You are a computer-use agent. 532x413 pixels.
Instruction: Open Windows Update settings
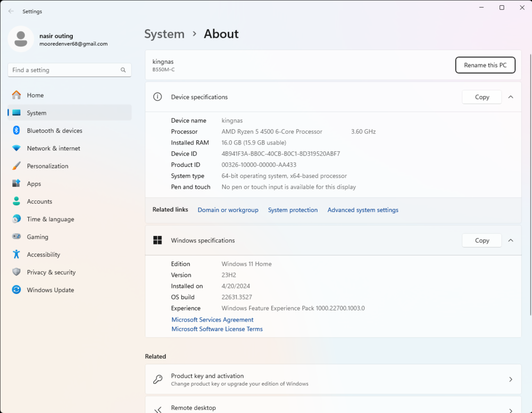tap(49, 290)
